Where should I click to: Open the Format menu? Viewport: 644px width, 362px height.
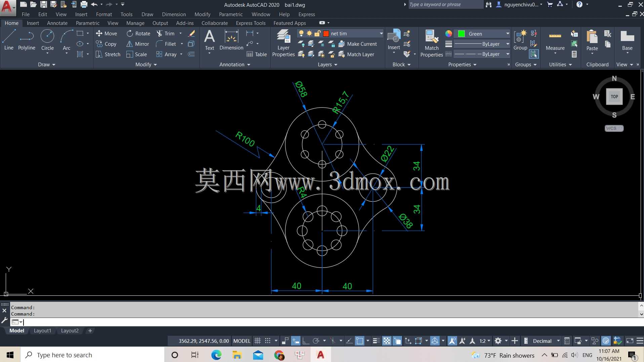click(x=104, y=14)
